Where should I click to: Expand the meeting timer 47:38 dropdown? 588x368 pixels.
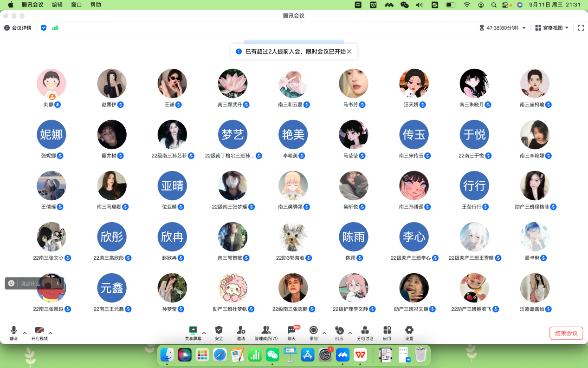point(524,28)
